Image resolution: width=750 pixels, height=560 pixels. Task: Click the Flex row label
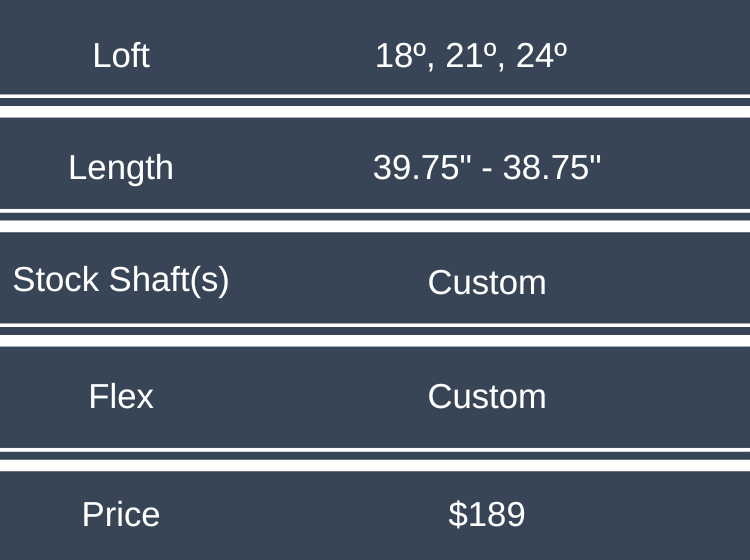[x=121, y=397]
